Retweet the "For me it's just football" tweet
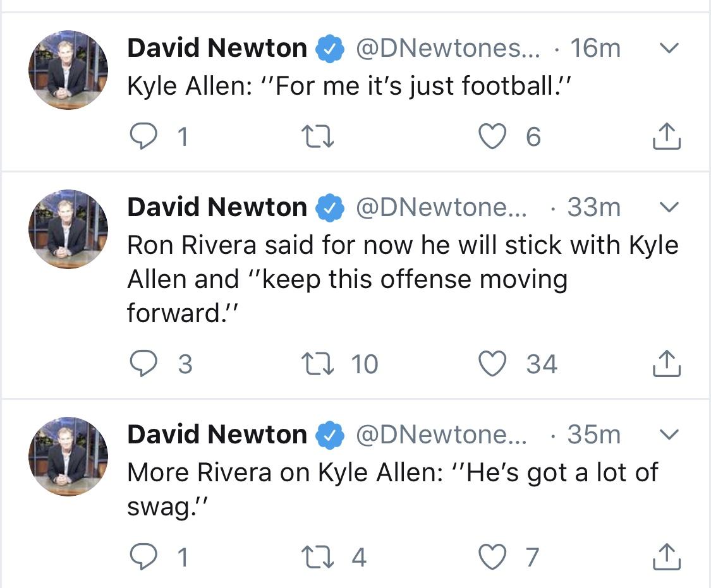This screenshot has width=711, height=588. (x=318, y=137)
